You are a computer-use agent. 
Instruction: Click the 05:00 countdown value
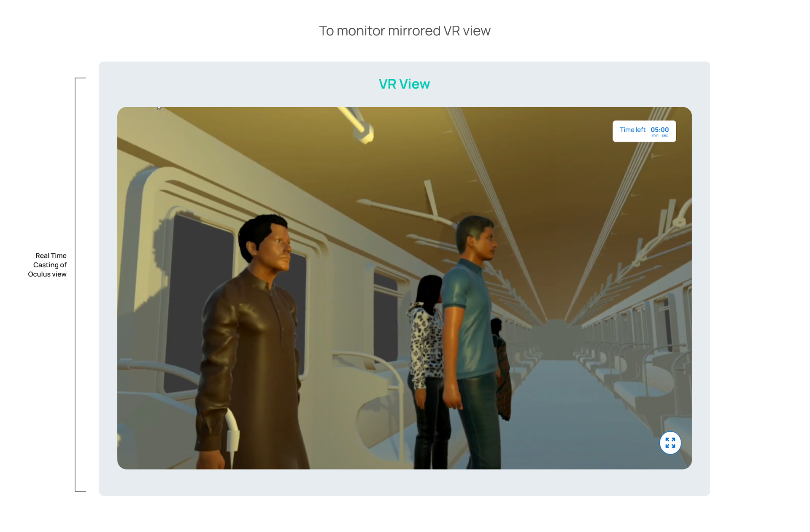[659, 130]
